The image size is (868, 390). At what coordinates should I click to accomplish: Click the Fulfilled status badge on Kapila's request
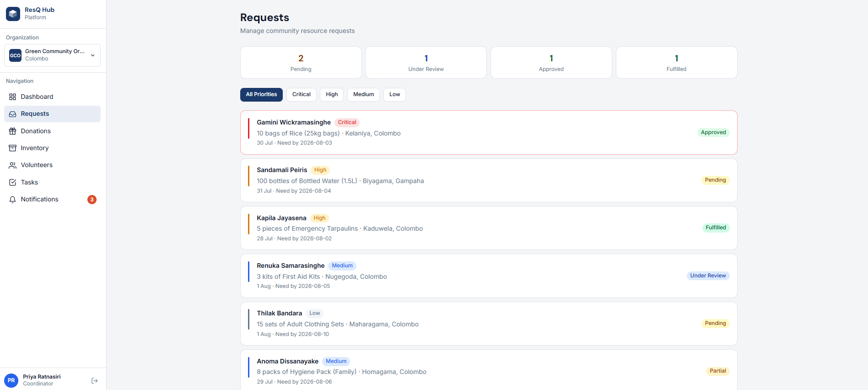coord(716,228)
